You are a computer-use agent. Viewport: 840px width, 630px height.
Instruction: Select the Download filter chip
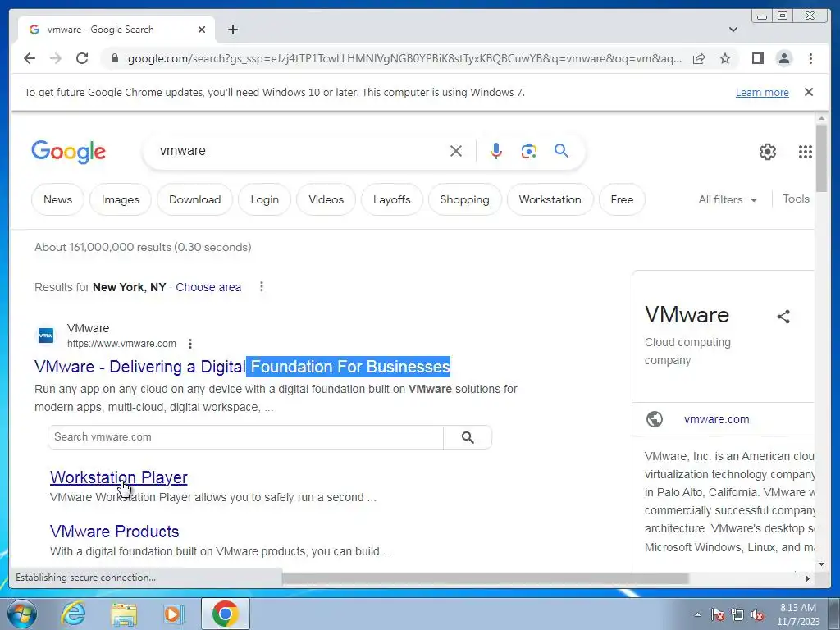[x=195, y=199]
